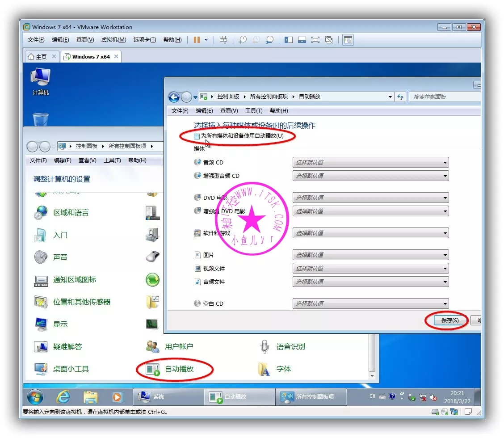
Task: Take a snapshot using the clock-plus icon
Action: click(242, 40)
